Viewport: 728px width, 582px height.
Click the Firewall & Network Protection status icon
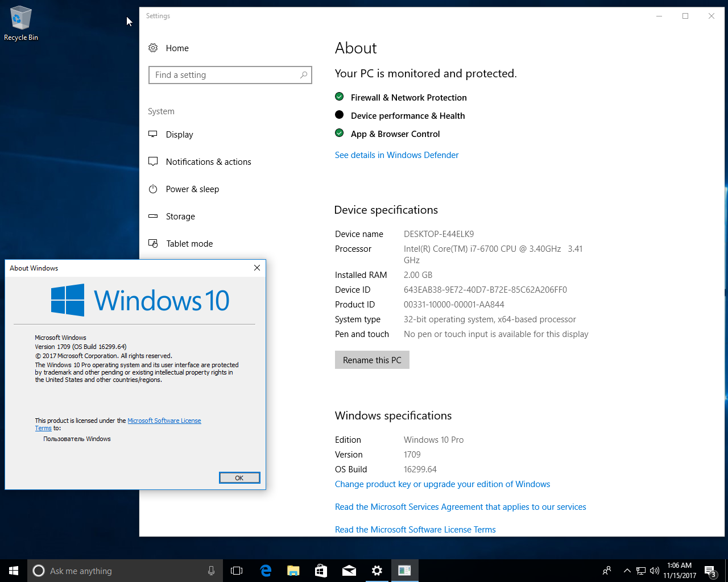coord(340,97)
